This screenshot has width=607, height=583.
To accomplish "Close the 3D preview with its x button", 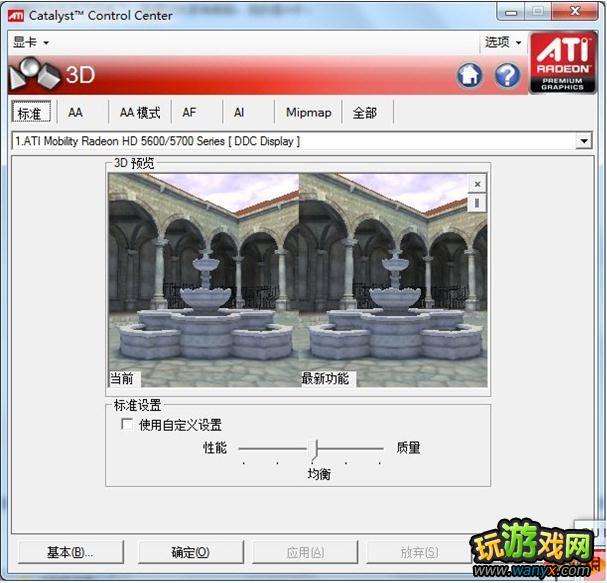I will (477, 184).
